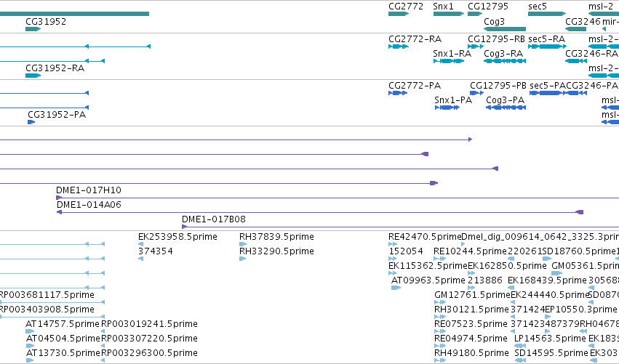Select the Cog3 gene feature
Viewport: 619px width, 364px height.
pyautogui.click(x=505, y=29)
